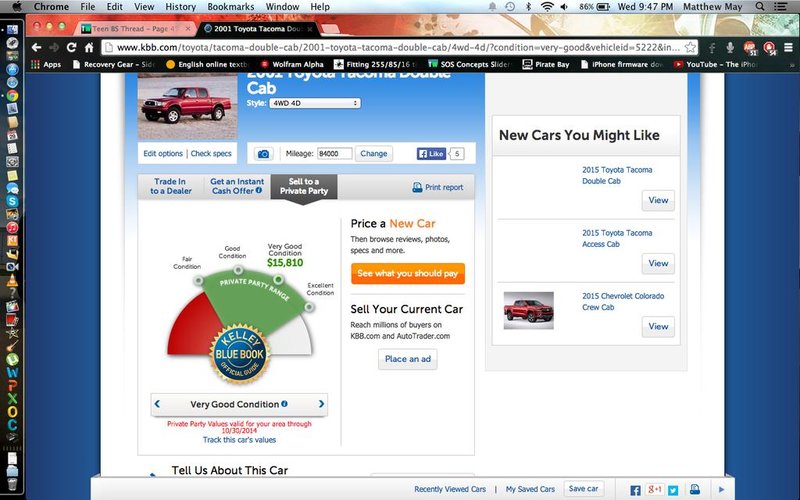The height and width of the screenshot is (500, 800).
Task: Open the Edit options link
Action: 163,154
